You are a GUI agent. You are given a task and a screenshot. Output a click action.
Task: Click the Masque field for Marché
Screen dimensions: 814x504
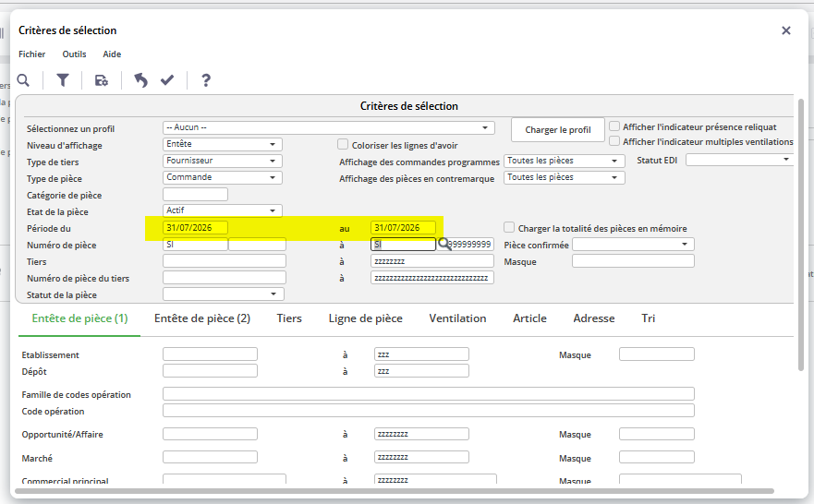[x=657, y=457]
